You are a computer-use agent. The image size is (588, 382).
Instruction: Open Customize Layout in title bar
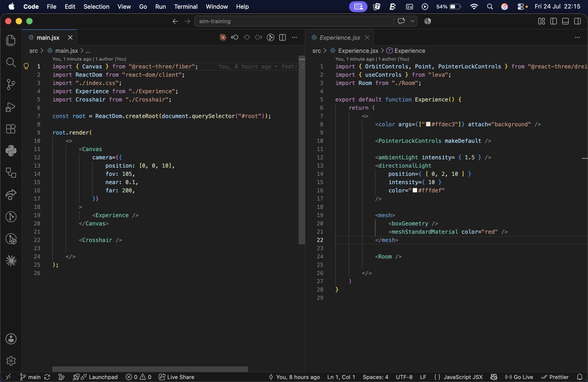click(x=541, y=21)
